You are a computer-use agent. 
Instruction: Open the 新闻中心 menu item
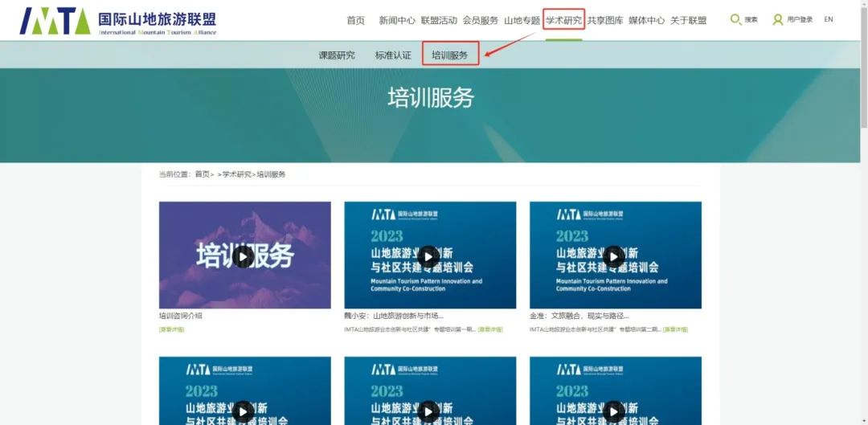397,21
